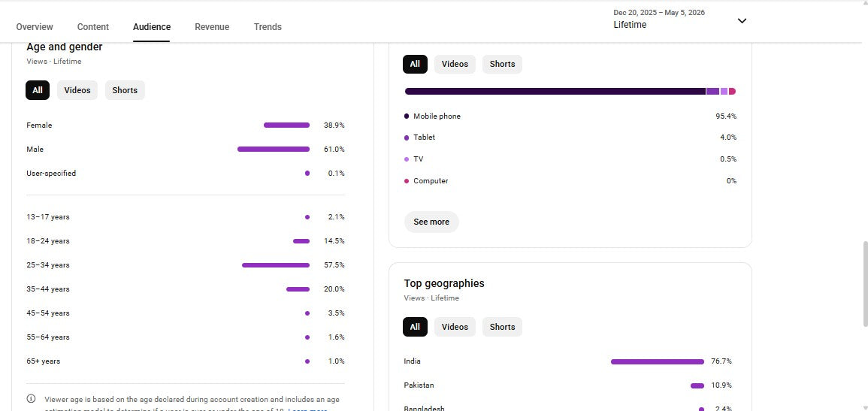
Task: Choose Shorts filter in device type card
Action: 502,64
